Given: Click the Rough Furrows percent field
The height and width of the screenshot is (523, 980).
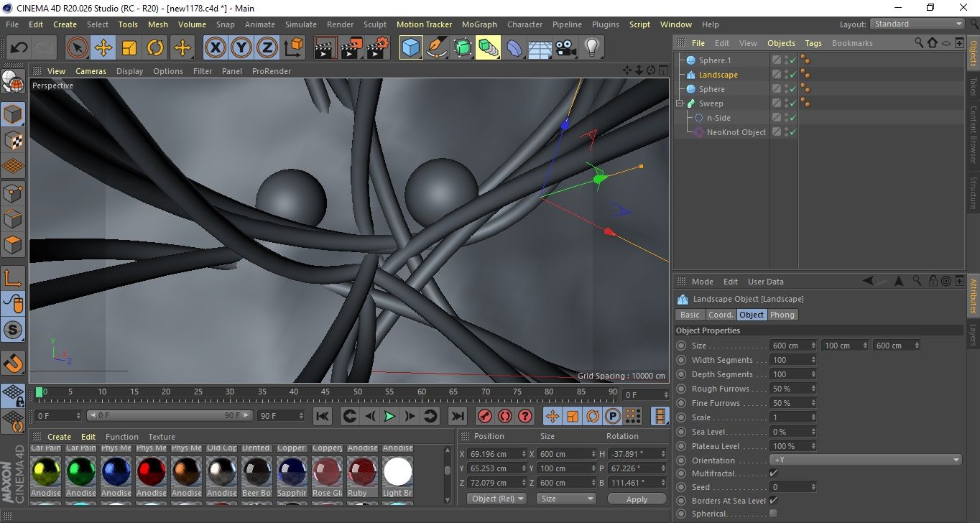Looking at the screenshot, I should pos(794,389).
